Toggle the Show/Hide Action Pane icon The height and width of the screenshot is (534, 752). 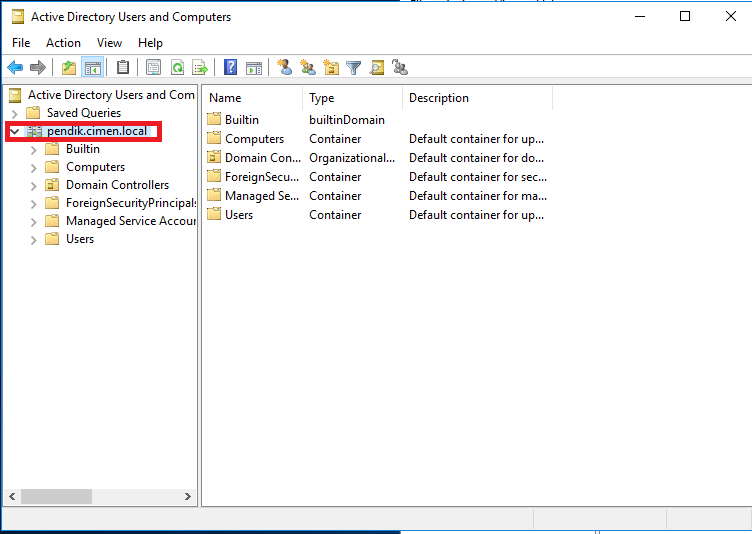click(x=254, y=68)
